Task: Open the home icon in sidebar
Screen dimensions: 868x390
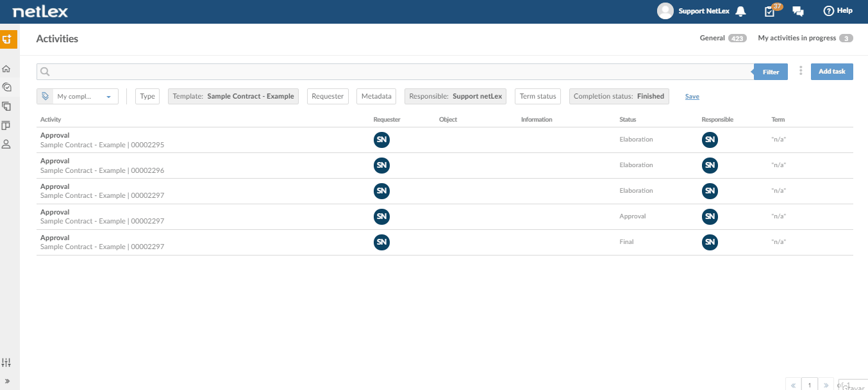Action: click(x=6, y=69)
